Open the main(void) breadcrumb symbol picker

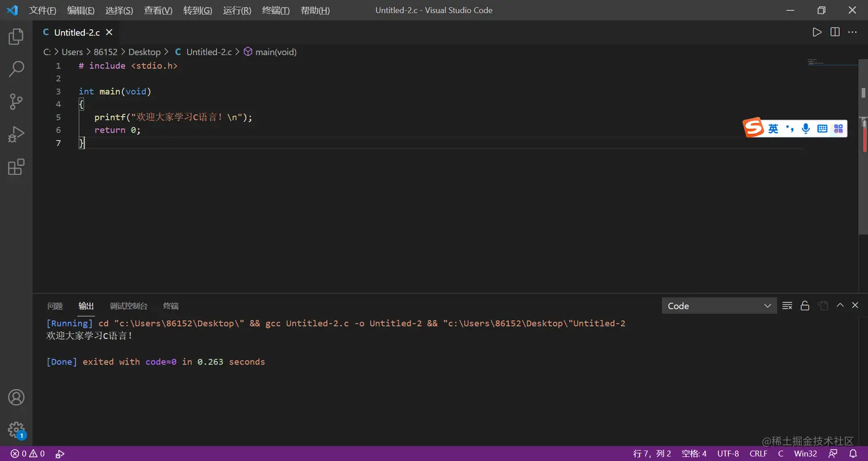(x=270, y=52)
